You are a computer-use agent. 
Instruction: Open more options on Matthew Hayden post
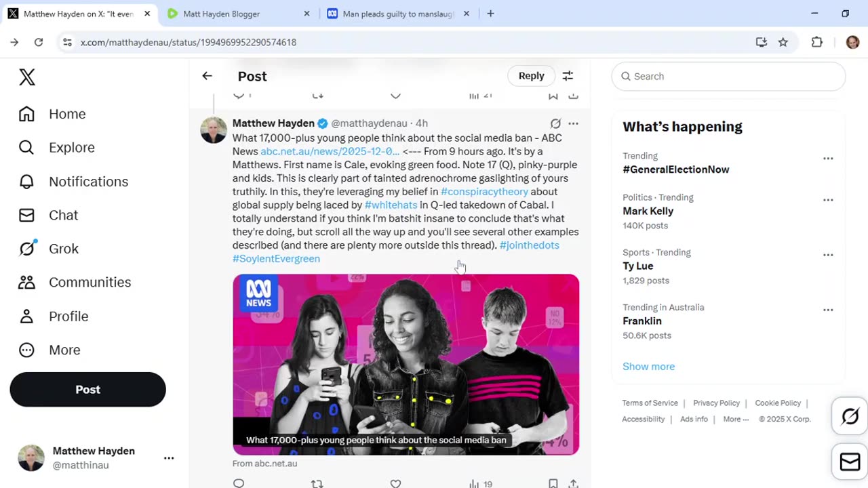click(x=573, y=123)
